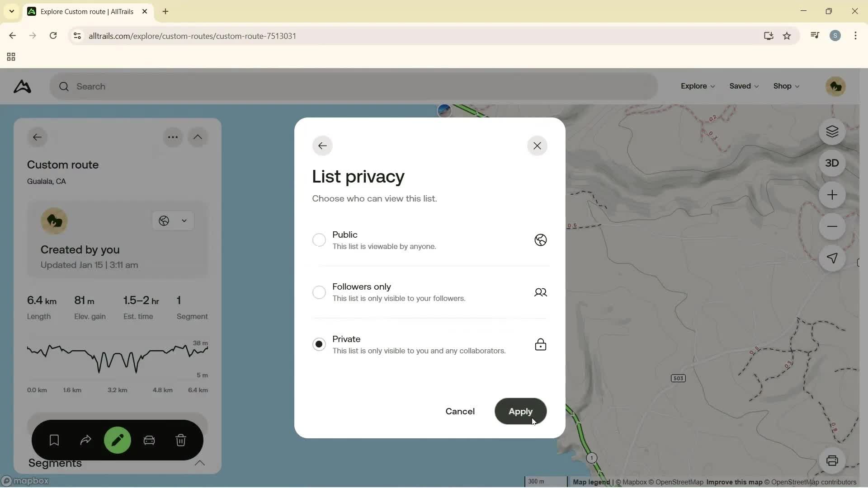Viewport: 868px width, 488px height.
Task: Get driving directions to the route
Action: [149, 440]
